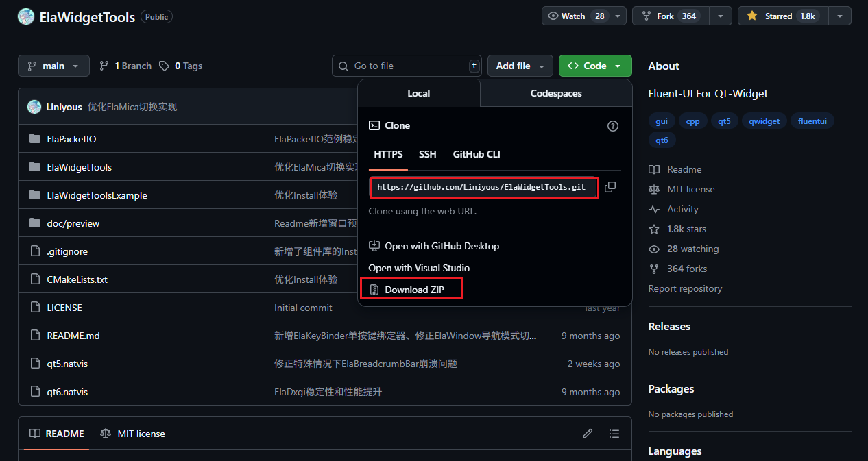Screen dimensions: 868x461
Task: Click the qt5 topic tag
Action: coord(725,121)
